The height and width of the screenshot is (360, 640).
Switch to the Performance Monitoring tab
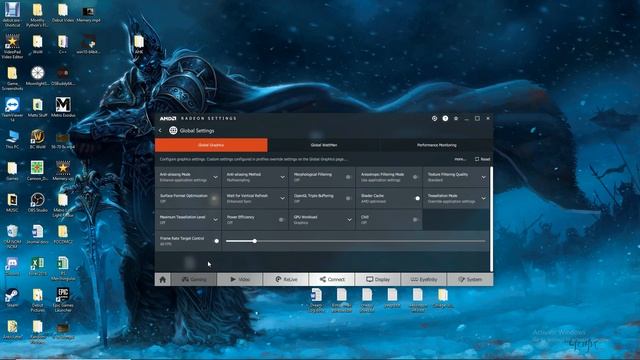(x=436, y=145)
